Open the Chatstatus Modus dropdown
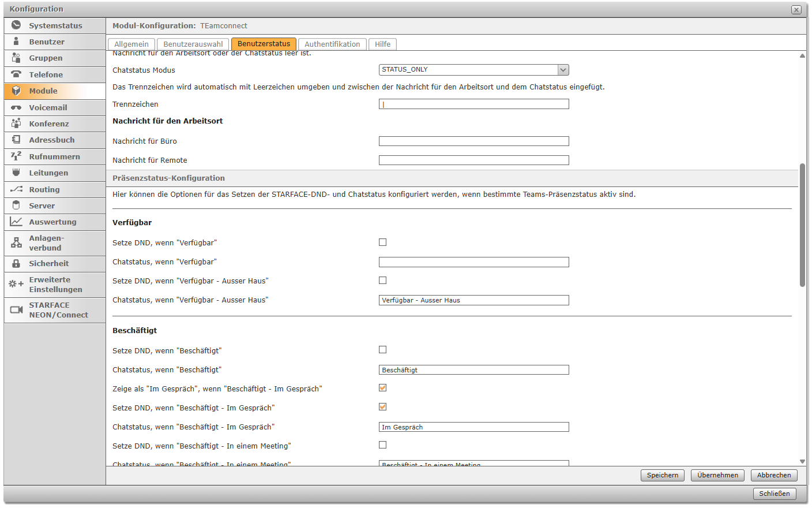Image resolution: width=812 pixels, height=508 pixels. [474, 70]
